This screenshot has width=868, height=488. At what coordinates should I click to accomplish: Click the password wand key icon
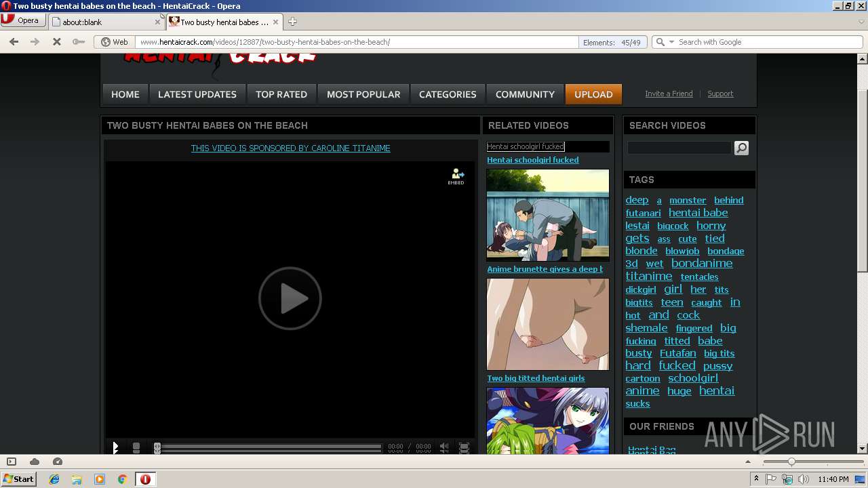[x=79, y=42]
